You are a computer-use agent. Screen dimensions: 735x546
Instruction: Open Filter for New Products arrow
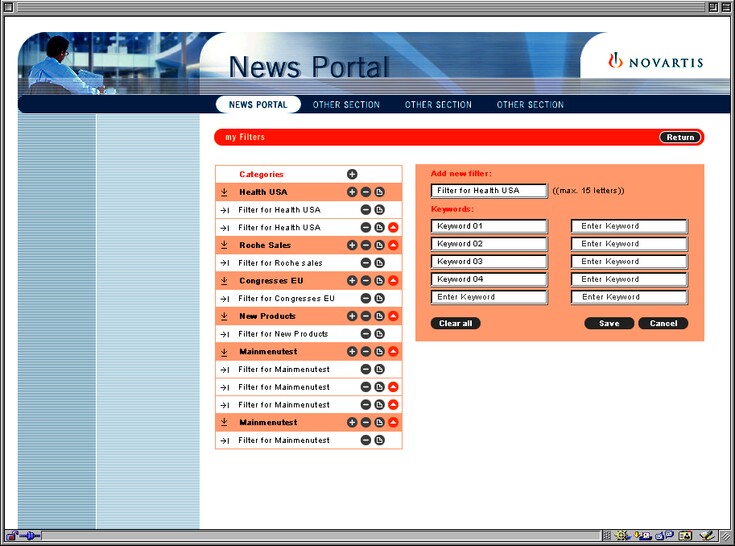(225, 334)
